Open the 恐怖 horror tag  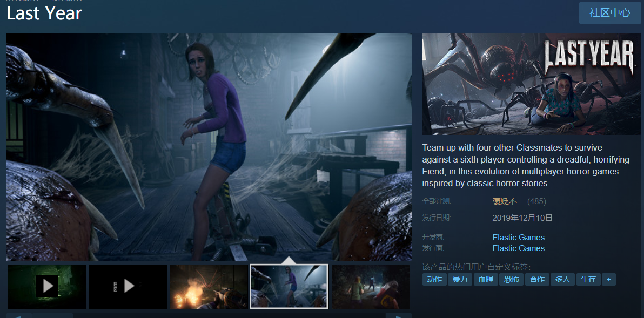click(x=511, y=280)
